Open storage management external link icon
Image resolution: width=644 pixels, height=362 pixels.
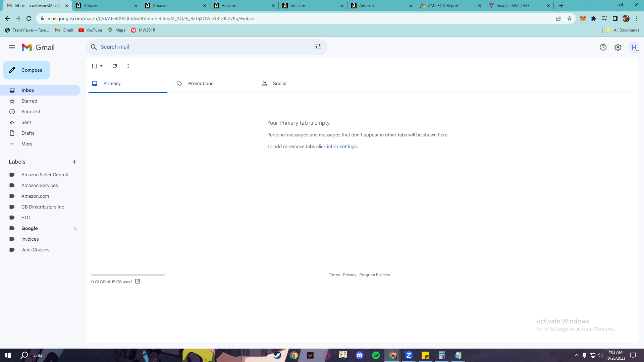point(138,281)
